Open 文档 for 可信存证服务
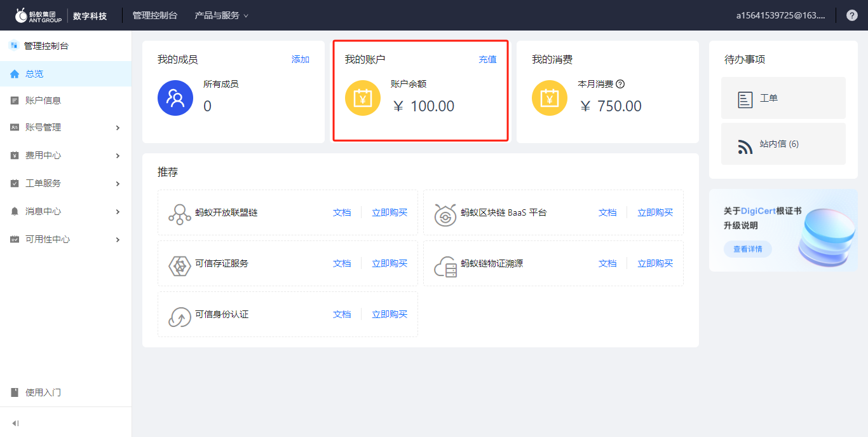The width and height of the screenshot is (868, 437). pos(342,263)
